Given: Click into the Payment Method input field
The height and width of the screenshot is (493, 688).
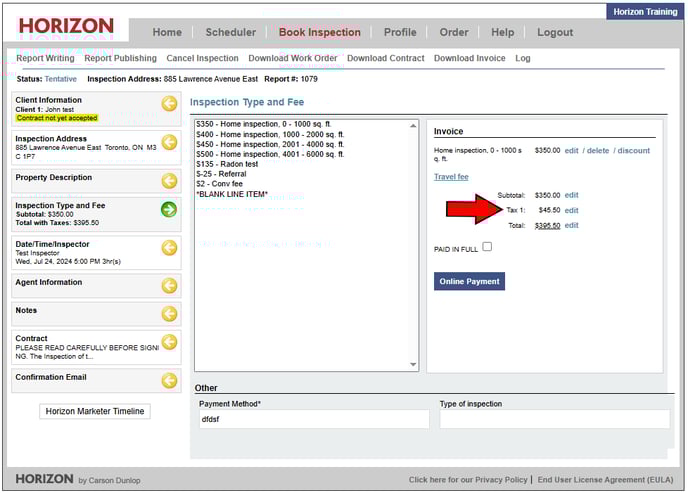Looking at the screenshot, I should click(313, 420).
